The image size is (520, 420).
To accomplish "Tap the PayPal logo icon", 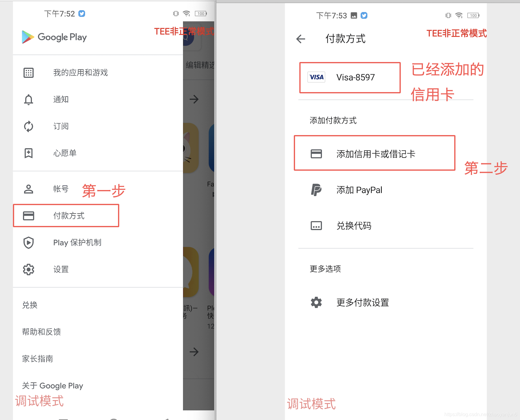I will (x=316, y=190).
